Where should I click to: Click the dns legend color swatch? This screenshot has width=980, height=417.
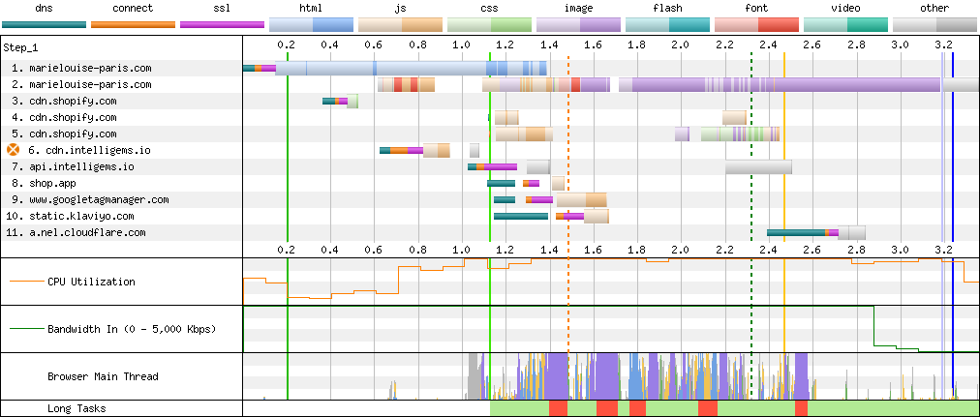44,24
